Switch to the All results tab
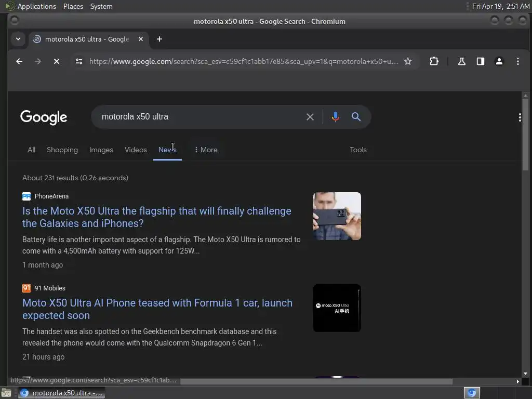532x399 pixels. 31,150
